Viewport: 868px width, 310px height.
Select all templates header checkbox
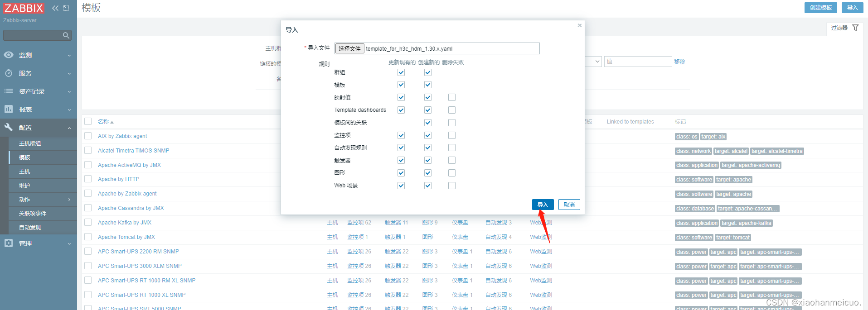pos(88,121)
